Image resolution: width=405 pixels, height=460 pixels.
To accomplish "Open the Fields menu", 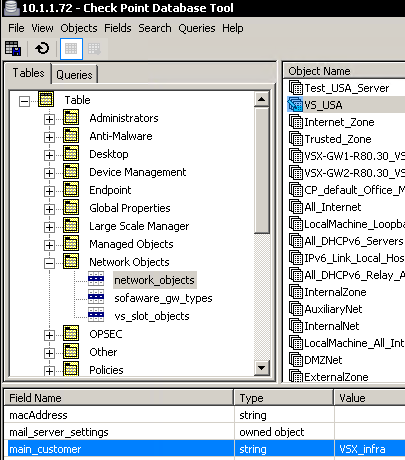I will pos(118,28).
